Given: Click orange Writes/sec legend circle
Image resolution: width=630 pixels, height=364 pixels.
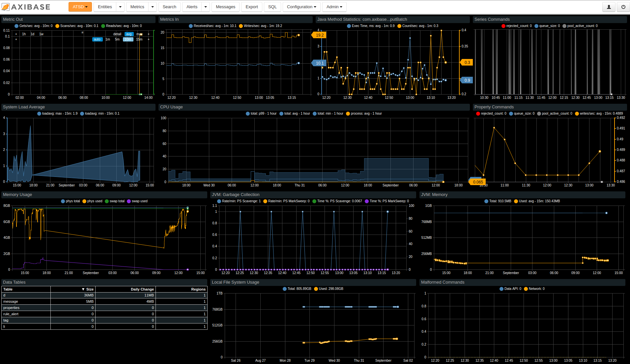Looking at the screenshot, I should (241, 26).
